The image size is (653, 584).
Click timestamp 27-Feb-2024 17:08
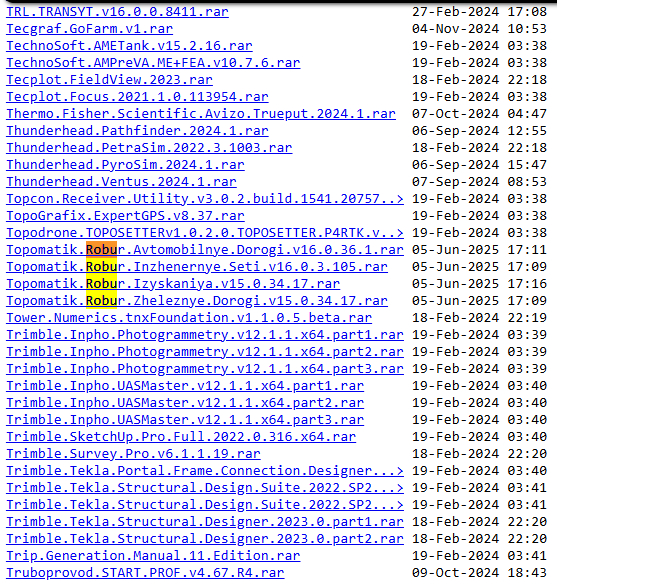[x=479, y=12]
